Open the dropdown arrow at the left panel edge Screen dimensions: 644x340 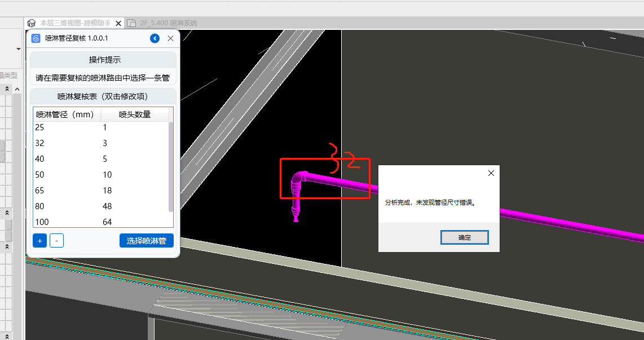click(18, 49)
